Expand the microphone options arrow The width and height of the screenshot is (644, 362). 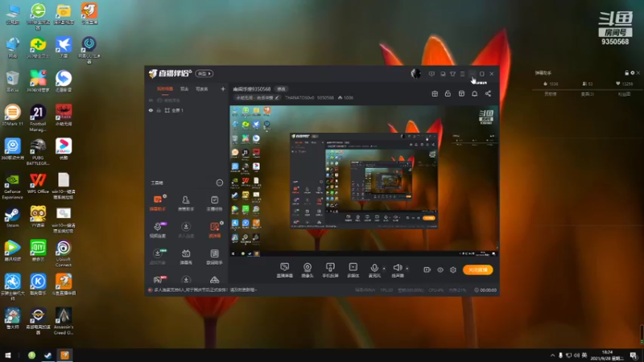[384, 269]
